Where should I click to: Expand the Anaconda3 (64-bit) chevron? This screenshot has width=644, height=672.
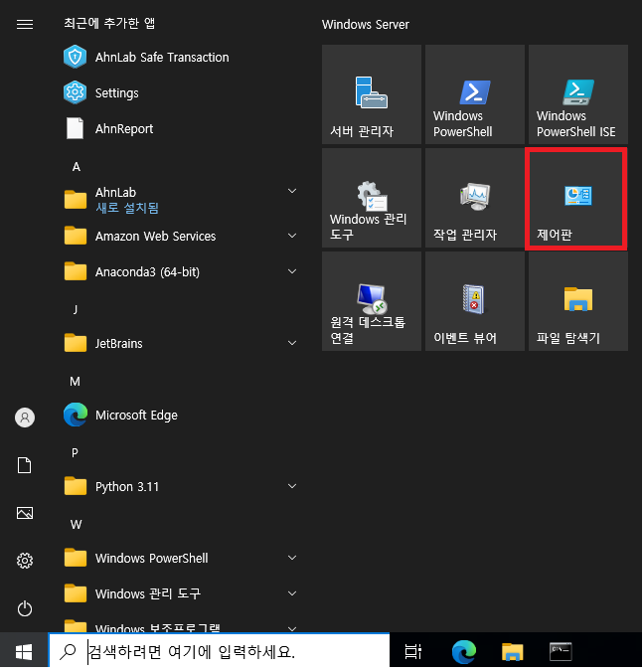click(x=292, y=272)
